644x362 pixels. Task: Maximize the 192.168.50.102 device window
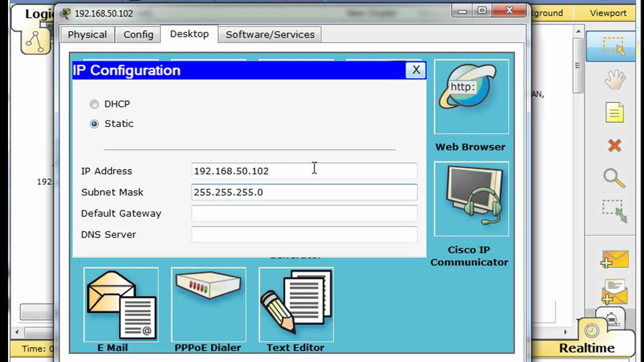(x=482, y=10)
